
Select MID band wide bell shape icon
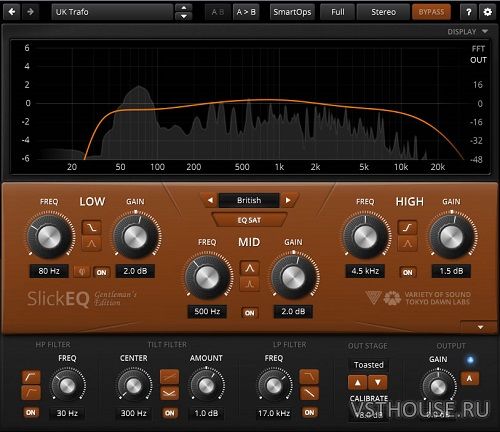tap(250, 268)
